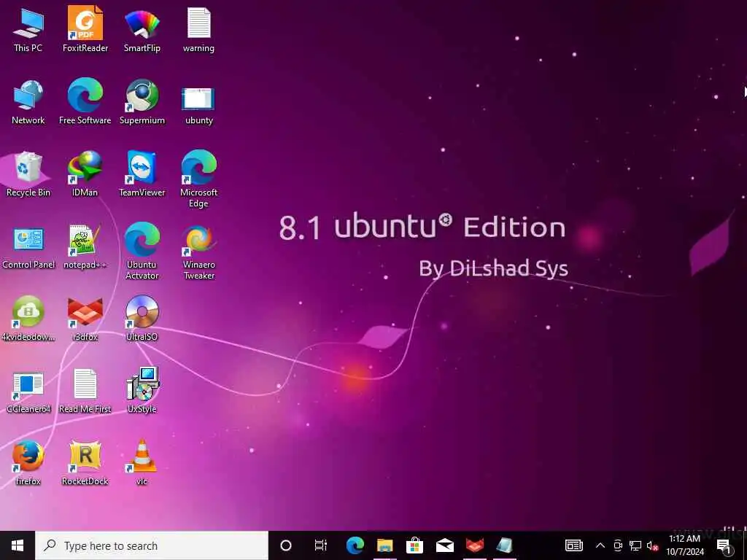Click the r3dfox desktop shortcut
The height and width of the screenshot is (560, 747).
85,318
